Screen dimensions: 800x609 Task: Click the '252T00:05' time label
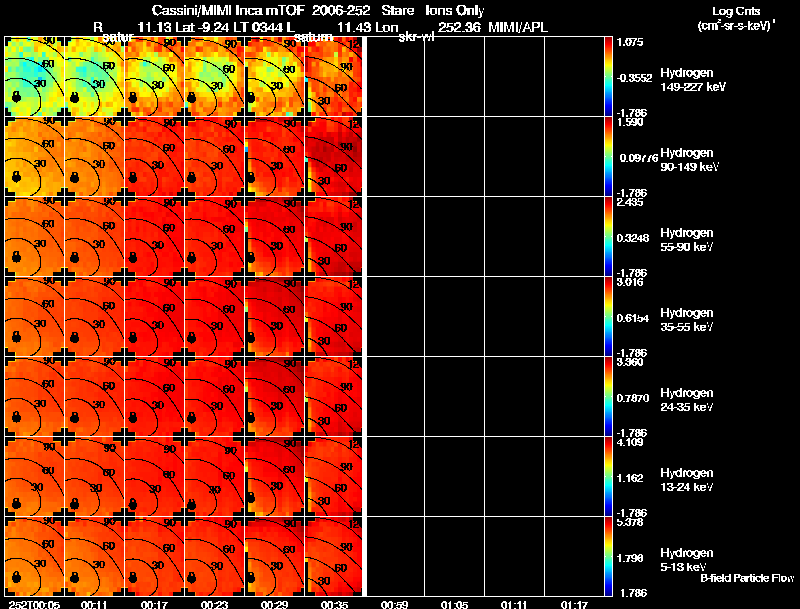click(x=34, y=604)
